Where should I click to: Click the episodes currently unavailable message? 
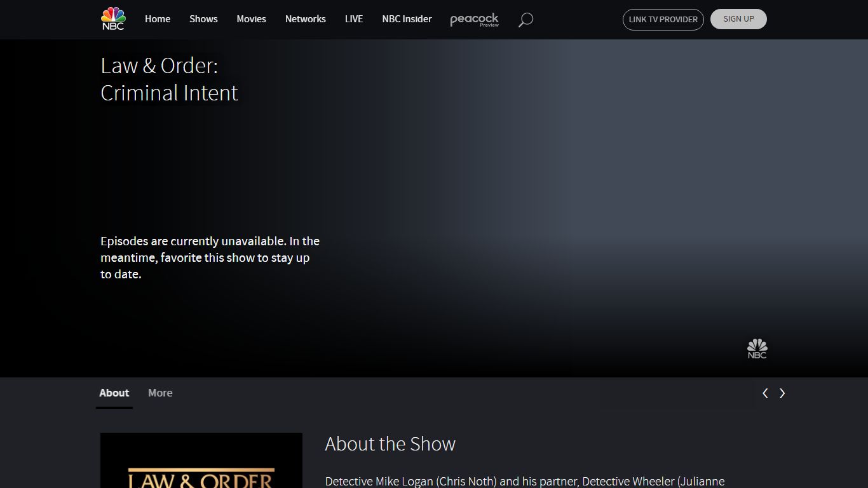click(x=210, y=258)
